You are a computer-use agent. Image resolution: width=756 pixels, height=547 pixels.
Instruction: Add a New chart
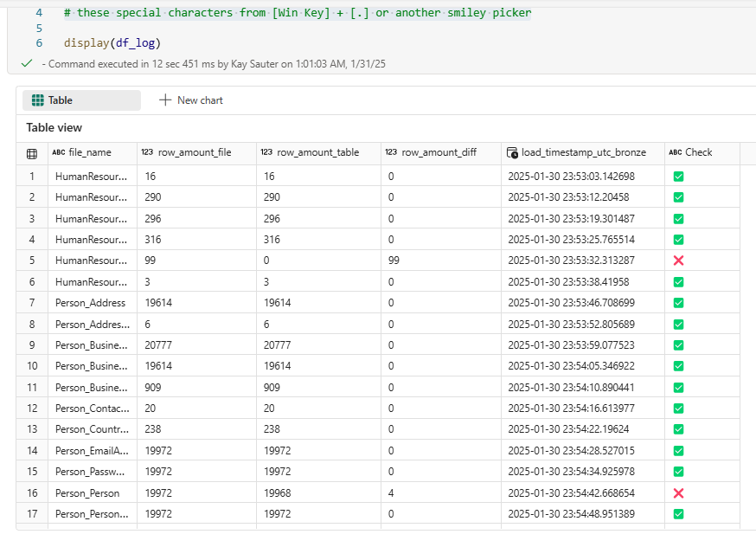click(190, 100)
